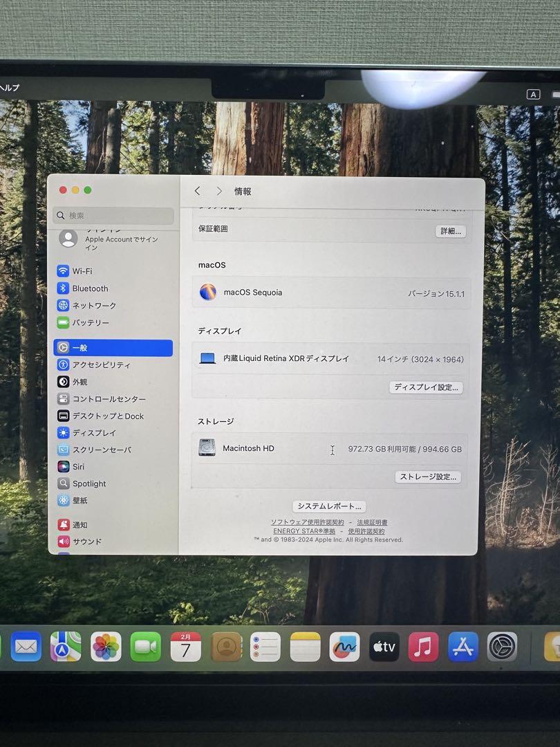The image size is (560, 747).
Task: Click System Settings gear in the Dock
Action: 503,647
